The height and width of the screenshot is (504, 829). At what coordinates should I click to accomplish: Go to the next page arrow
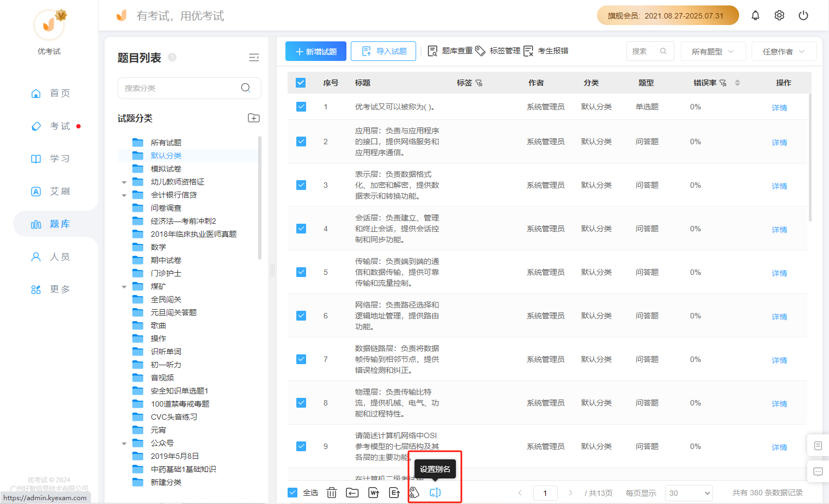pos(570,493)
